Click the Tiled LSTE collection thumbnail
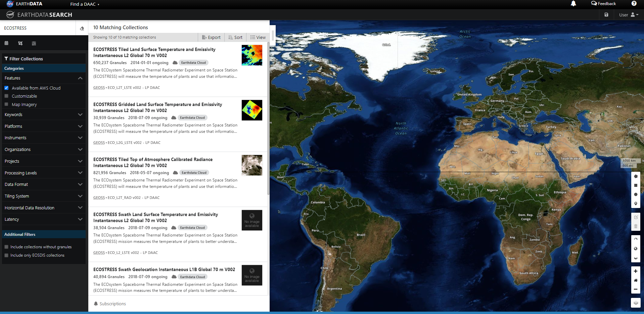The height and width of the screenshot is (314, 644). (x=252, y=55)
